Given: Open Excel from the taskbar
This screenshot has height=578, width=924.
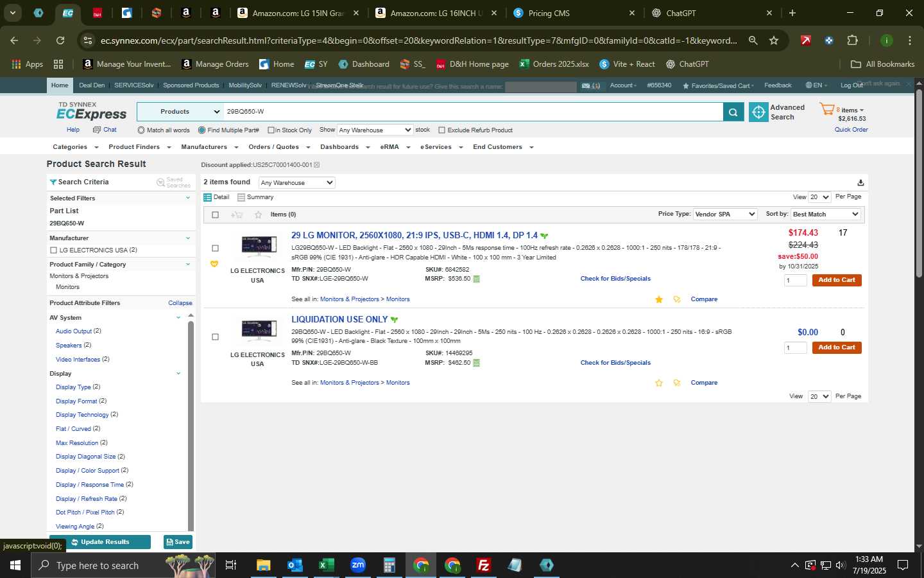Looking at the screenshot, I should point(326,565).
